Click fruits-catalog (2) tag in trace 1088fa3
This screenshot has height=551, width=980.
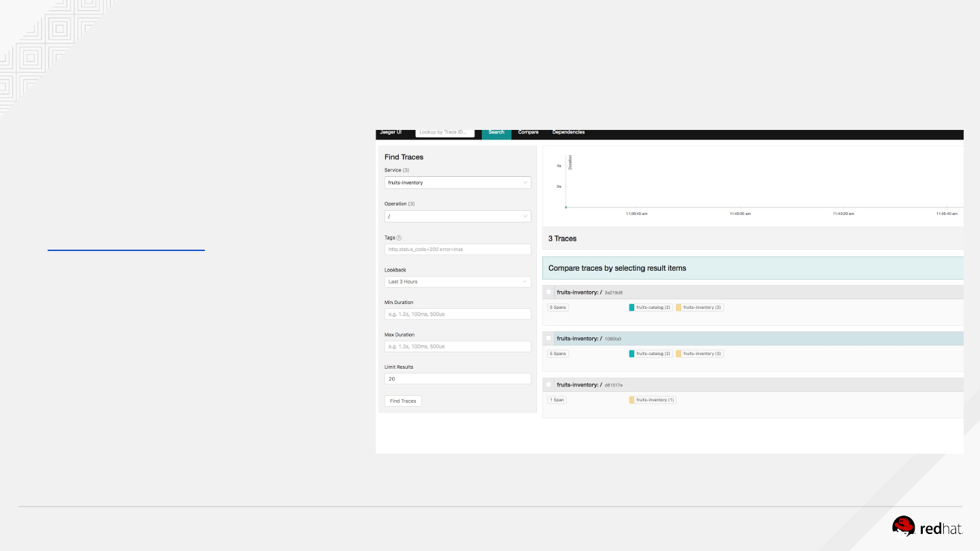pos(651,354)
